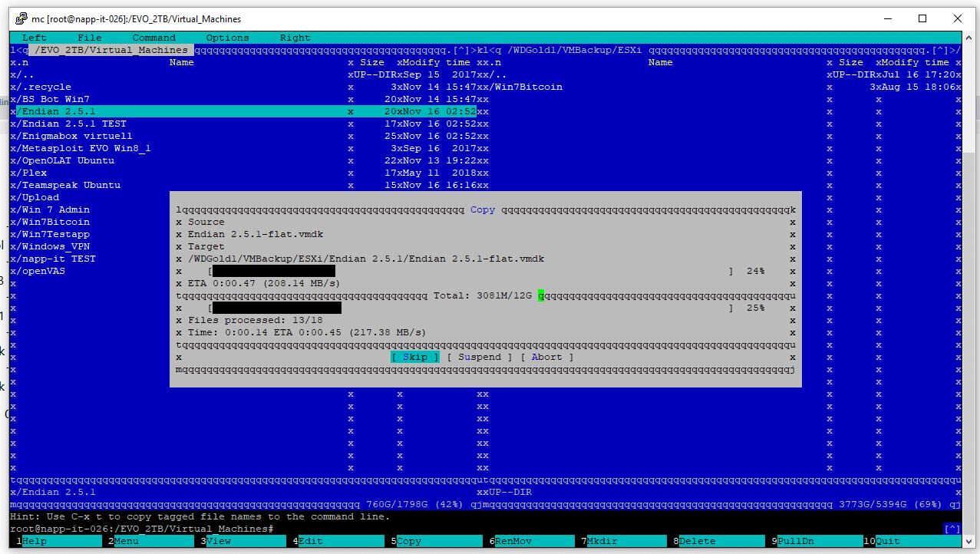This screenshot has height=554, width=980.
Task: Click the left panel Modify time column header
Action: tap(436, 62)
